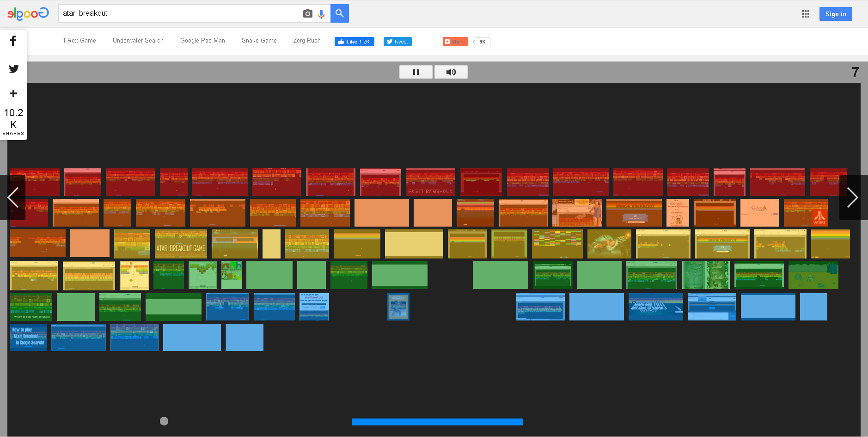Click the 10.2 K shares counter
Viewport: 868px width, 437px height.
(13, 122)
